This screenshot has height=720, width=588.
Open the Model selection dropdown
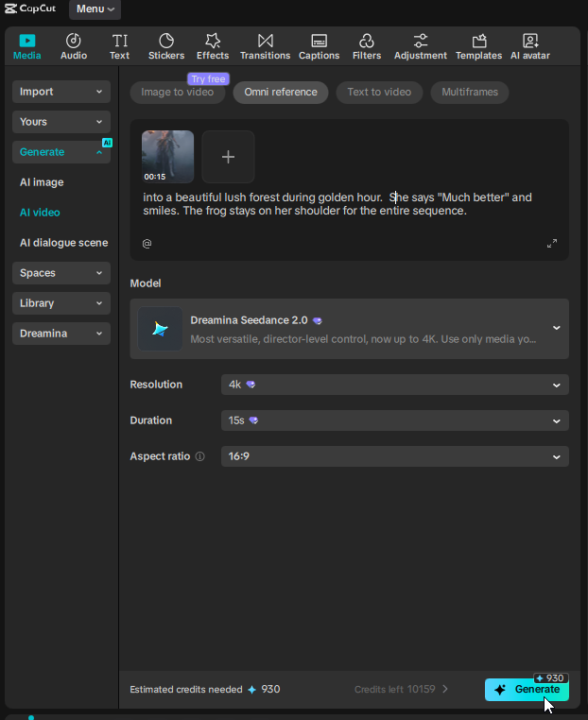pos(349,329)
